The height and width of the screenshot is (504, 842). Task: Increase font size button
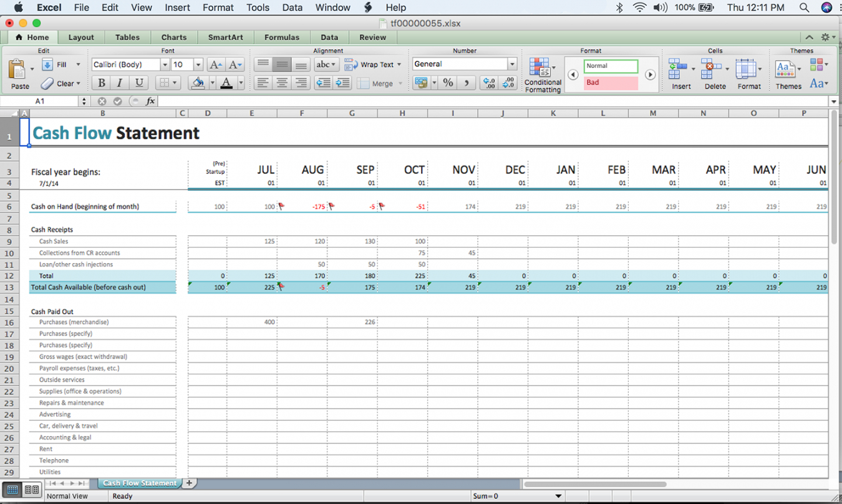pos(215,65)
